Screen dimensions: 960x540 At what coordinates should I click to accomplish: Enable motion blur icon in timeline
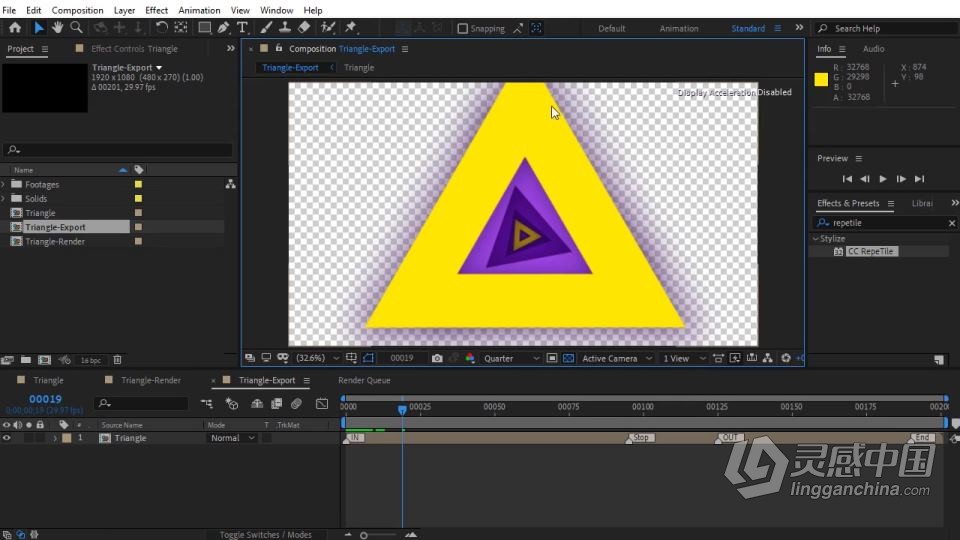pos(296,403)
